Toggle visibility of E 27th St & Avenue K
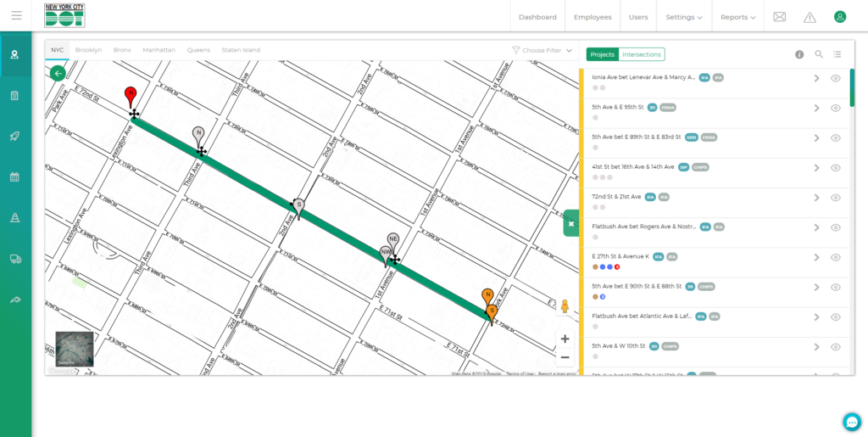The width and height of the screenshot is (868, 437). tap(835, 257)
